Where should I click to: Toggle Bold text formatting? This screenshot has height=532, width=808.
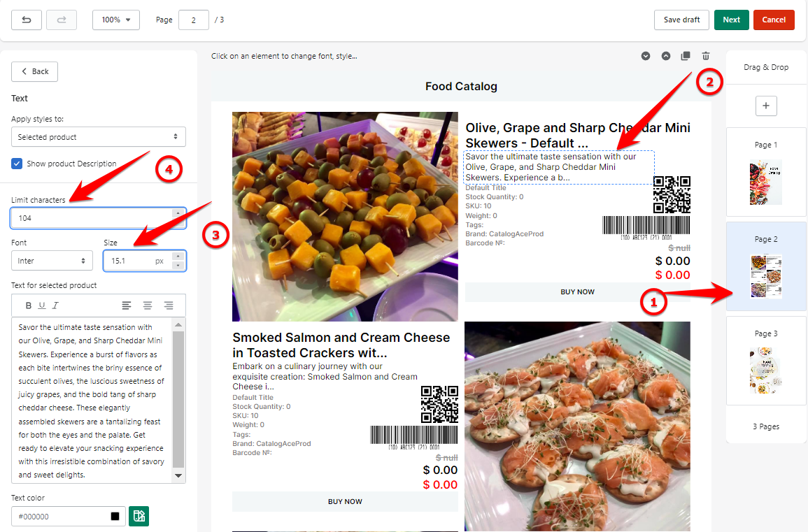[x=29, y=305]
